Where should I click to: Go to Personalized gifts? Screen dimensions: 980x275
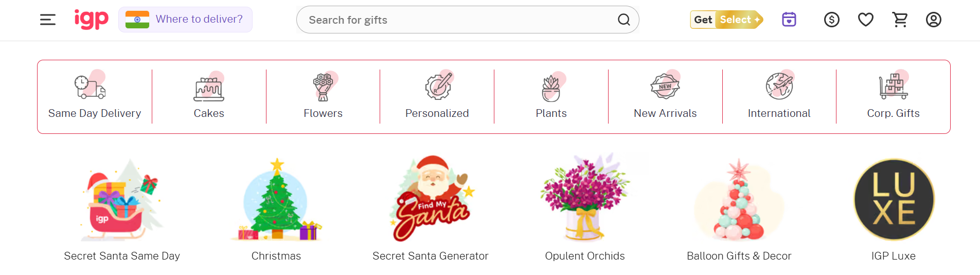437,97
